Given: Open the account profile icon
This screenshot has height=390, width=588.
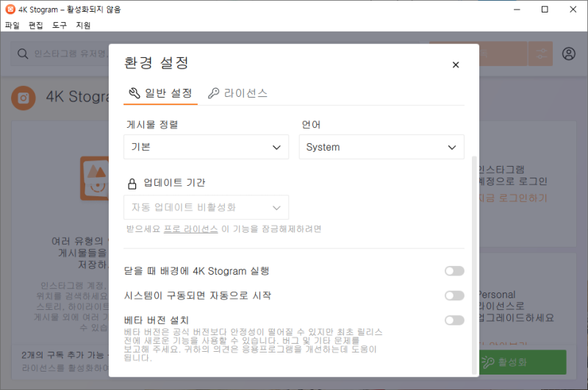Looking at the screenshot, I should pyautogui.click(x=568, y=54).
